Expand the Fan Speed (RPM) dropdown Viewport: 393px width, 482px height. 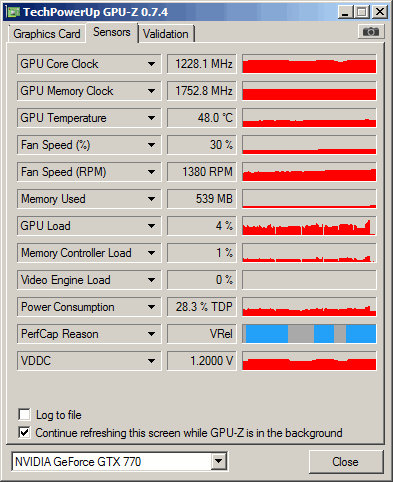(x=151, y=172)
